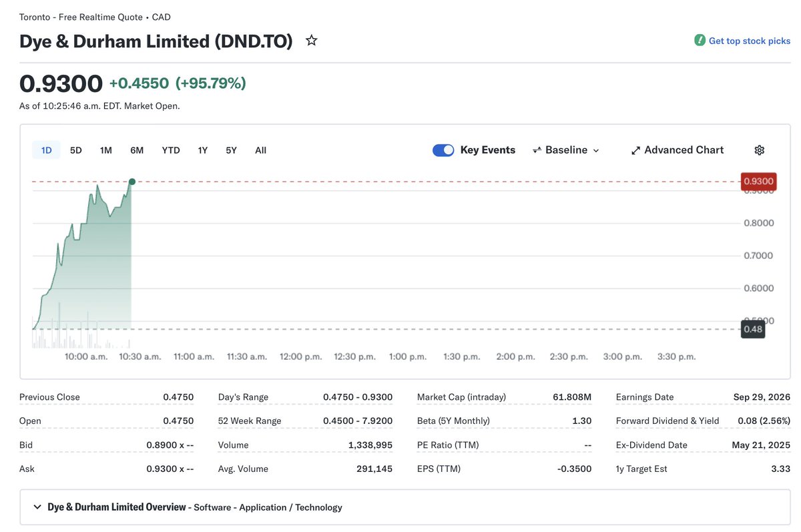The width and height of the screenshot is (801, 532).
Task: Click the Software - Application / Technology text
Action: 268,507
